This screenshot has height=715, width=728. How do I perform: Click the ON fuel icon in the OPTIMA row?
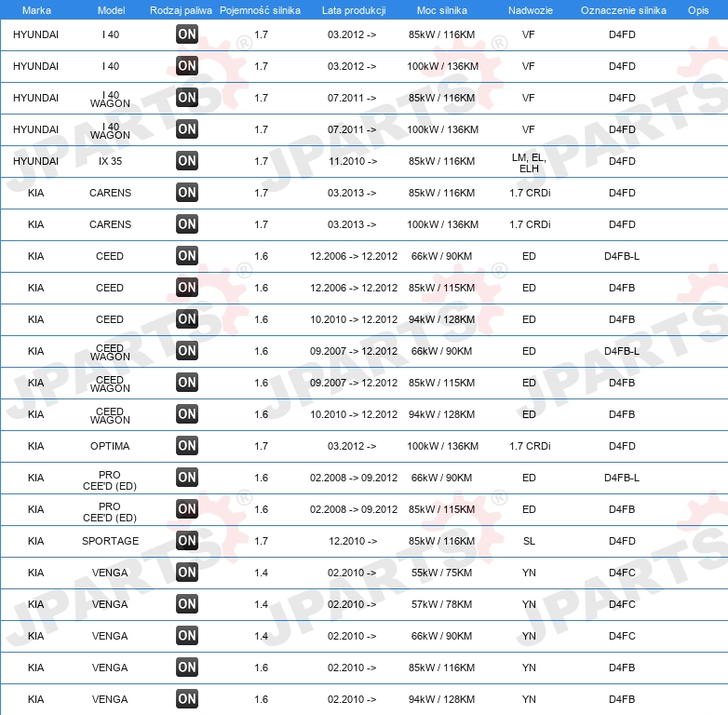click(x=187, y=445)
